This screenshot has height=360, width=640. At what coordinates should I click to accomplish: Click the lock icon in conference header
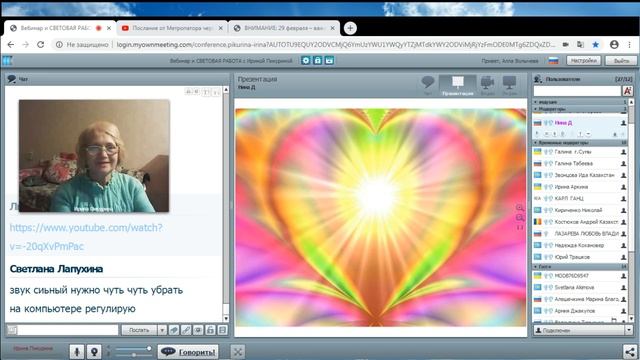pos(318,60)
